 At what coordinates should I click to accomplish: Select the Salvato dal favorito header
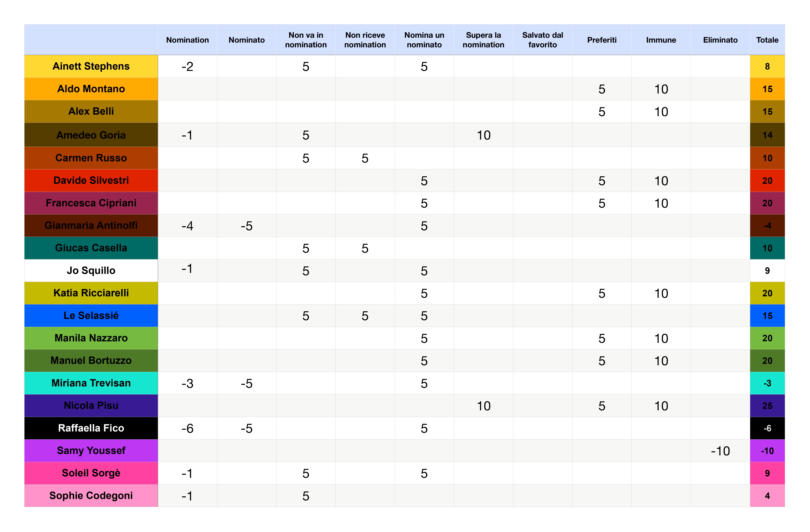click(543, 40)
